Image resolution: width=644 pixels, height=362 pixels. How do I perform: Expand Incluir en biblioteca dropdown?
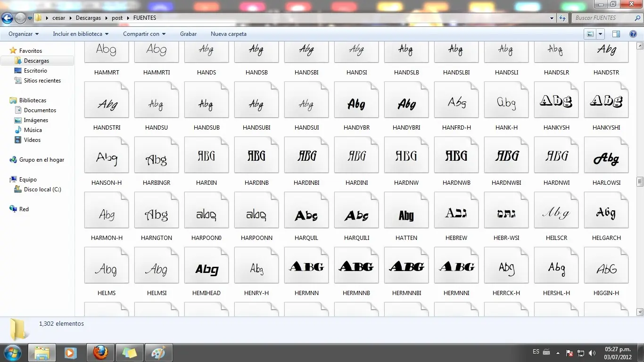click(x=81, y=34)
